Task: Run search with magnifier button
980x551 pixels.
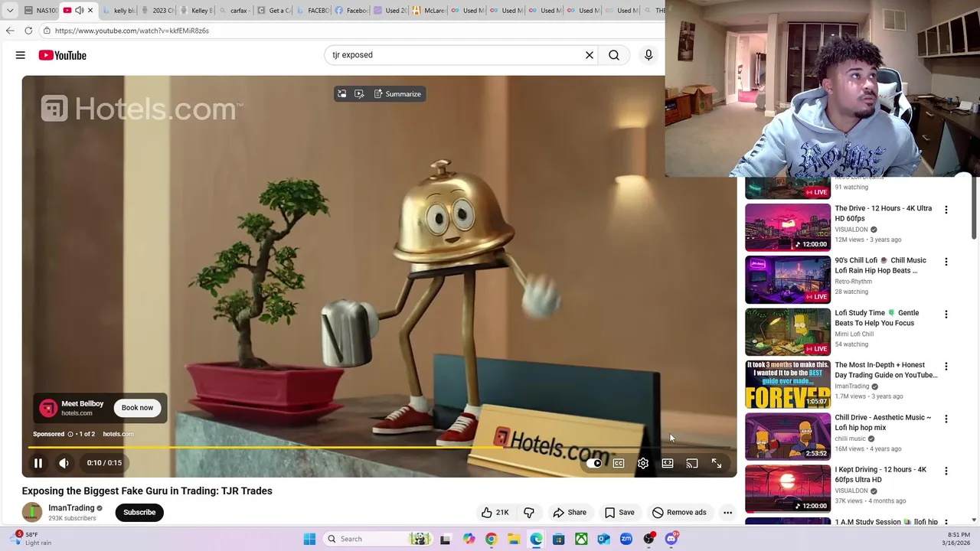Action: tap(614, 55)
